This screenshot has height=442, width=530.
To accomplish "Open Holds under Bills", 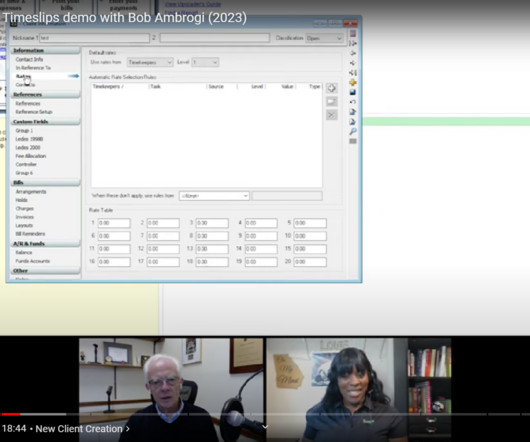I will [21, 200].
